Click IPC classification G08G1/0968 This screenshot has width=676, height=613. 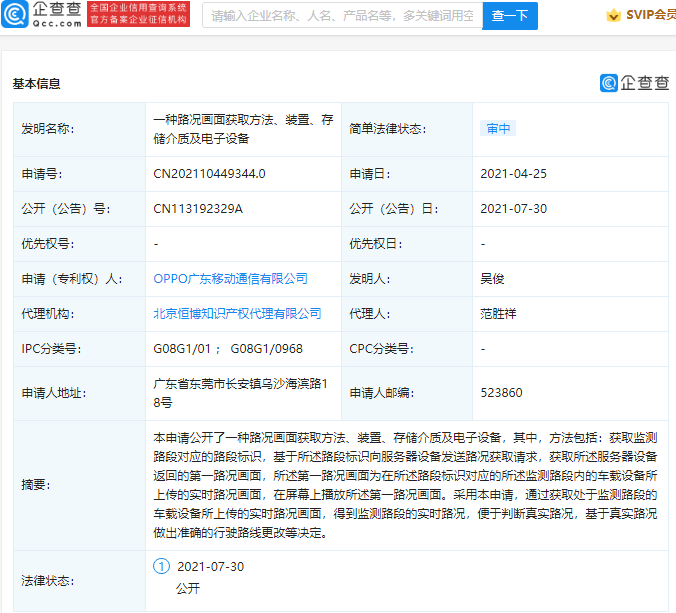[x=266, y=349]
